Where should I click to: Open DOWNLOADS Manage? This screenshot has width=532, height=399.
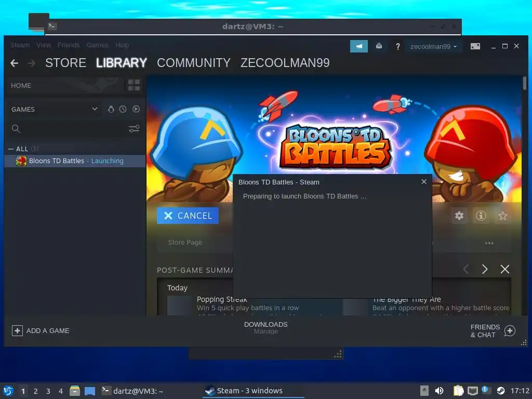(x=265, y=328)
